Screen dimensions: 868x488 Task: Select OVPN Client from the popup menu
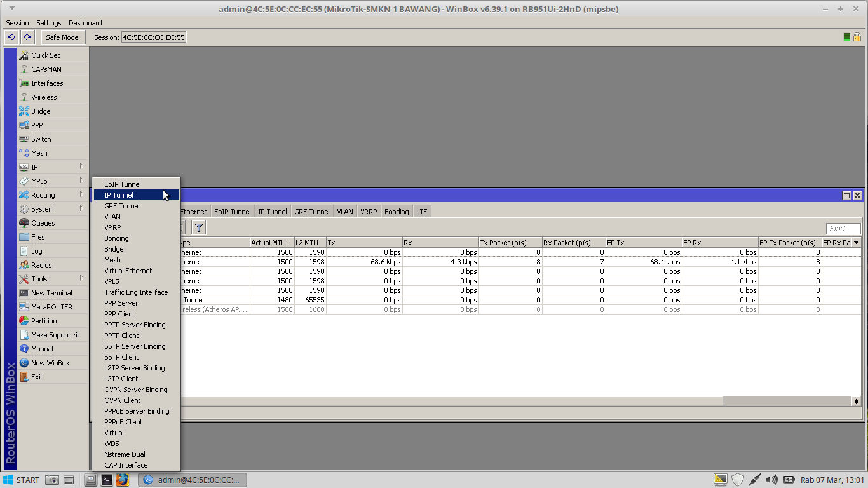click(136, 400)
